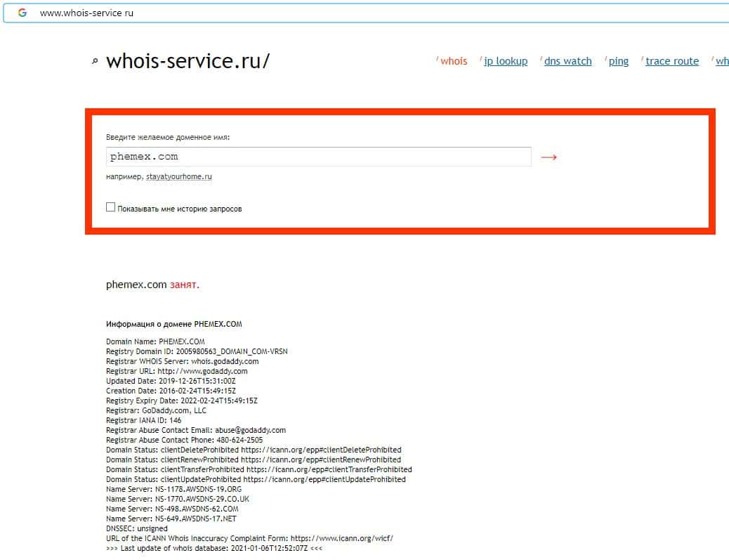Click the 'phemex.com занят.' result text
729x560 pixels.
click(152, 285)
